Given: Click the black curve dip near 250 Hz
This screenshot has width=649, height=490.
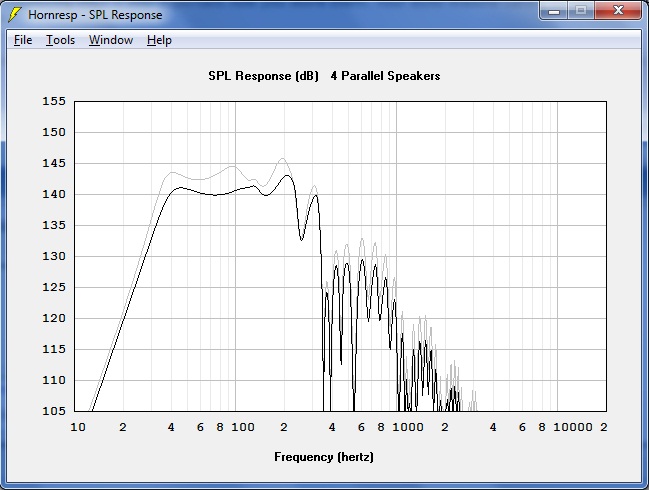Looking at the screenshot, I should pos(301,240).
